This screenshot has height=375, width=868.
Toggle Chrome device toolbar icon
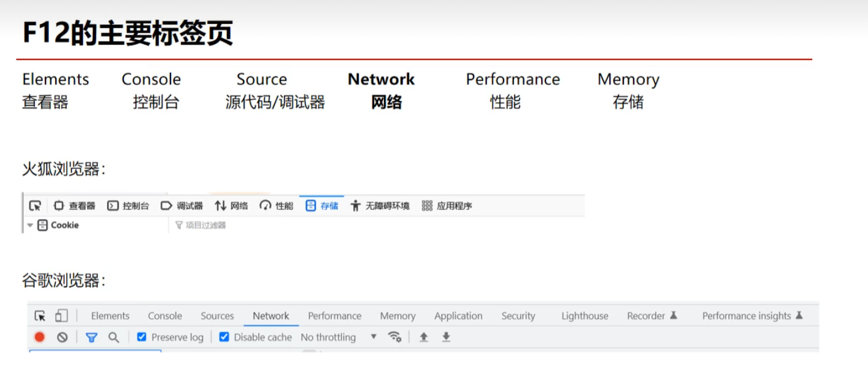[61, 316]
